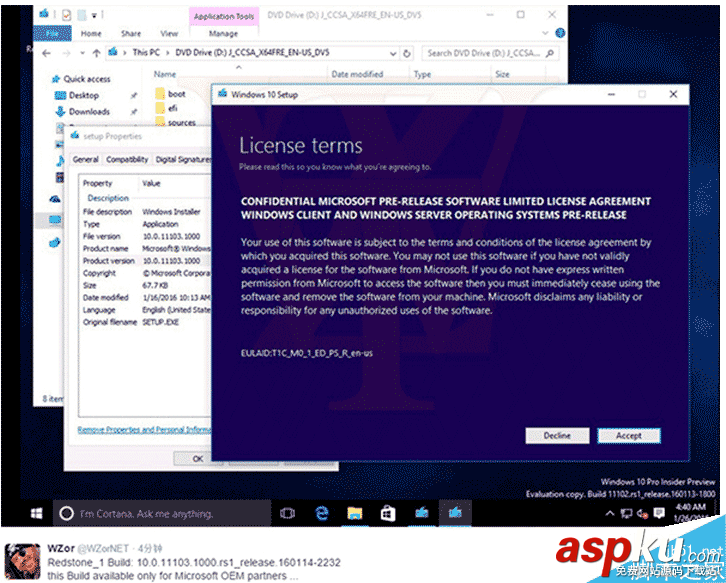Open File Explorer from taskbar
Image resolution: width=726 pixels, height=583 pixels.
[x=355, y=514]
